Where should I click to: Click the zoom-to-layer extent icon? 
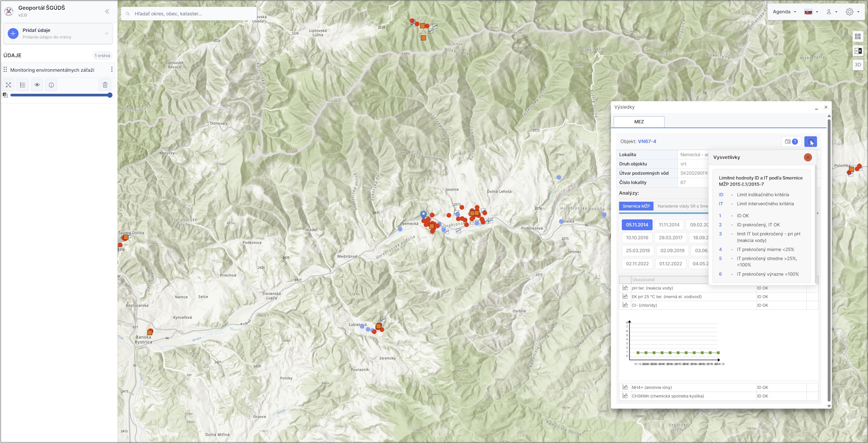pyautogui.click(x=8, y=85)
